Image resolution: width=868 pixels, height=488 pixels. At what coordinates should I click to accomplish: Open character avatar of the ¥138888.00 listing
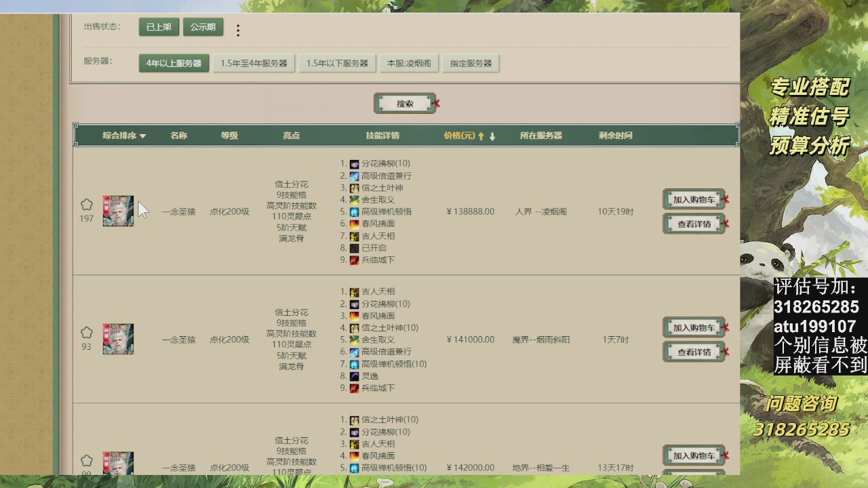pyautogui.click(x=118, y=211)
